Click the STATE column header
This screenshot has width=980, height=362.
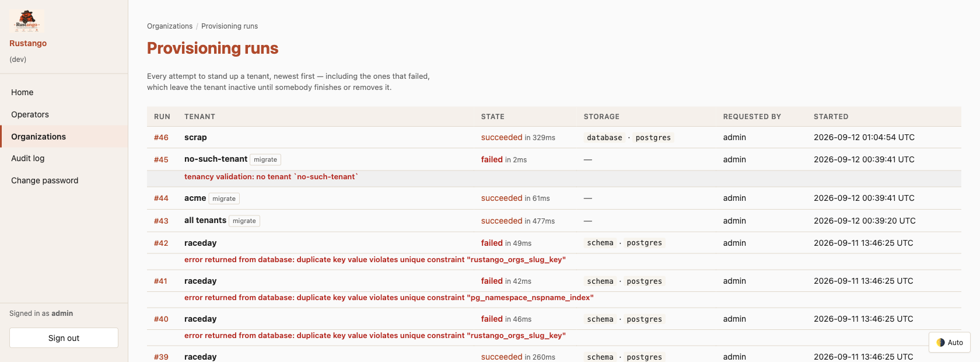(x=493, y=117)
